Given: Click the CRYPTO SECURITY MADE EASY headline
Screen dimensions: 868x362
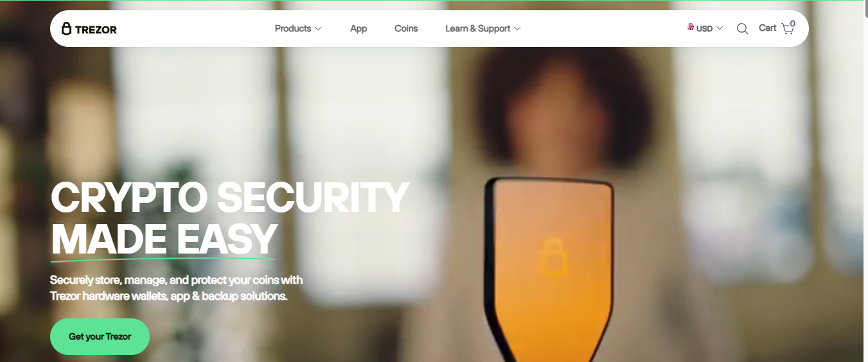Looking at the screenshot, I should (229, 218).
